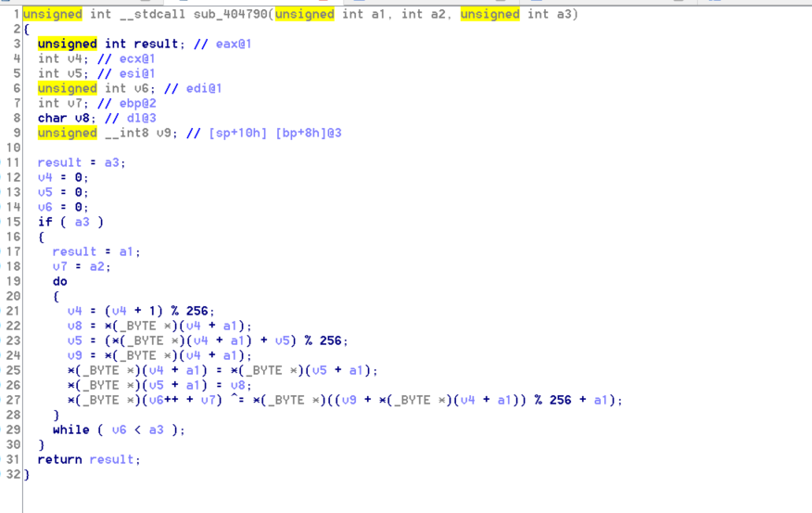Click line number 10 in the gutter
Viewport: 812px width, 513px height.
coord(13,148)
